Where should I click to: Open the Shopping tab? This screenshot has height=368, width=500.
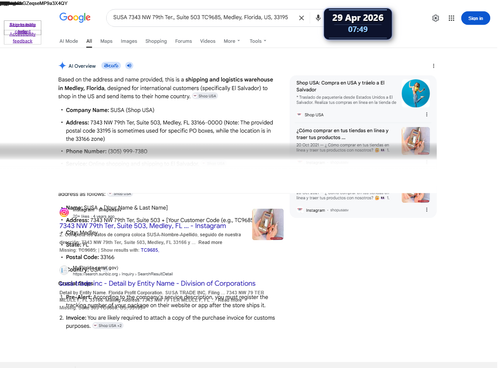coord(156,41)
